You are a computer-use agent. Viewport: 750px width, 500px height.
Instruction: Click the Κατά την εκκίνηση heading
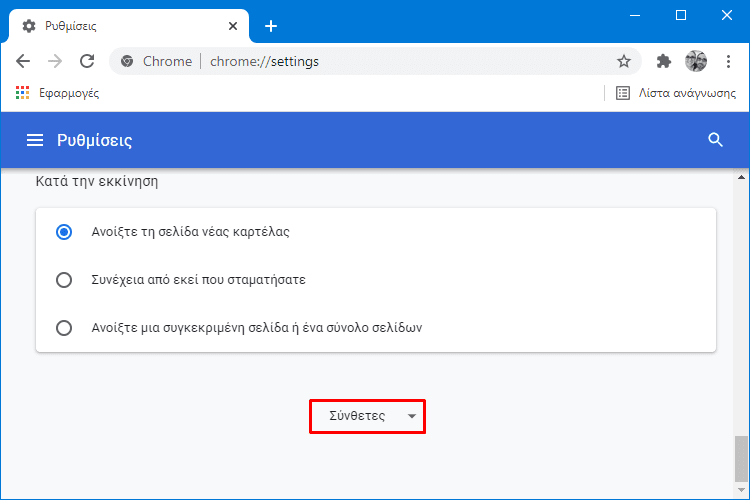(97, 181)
